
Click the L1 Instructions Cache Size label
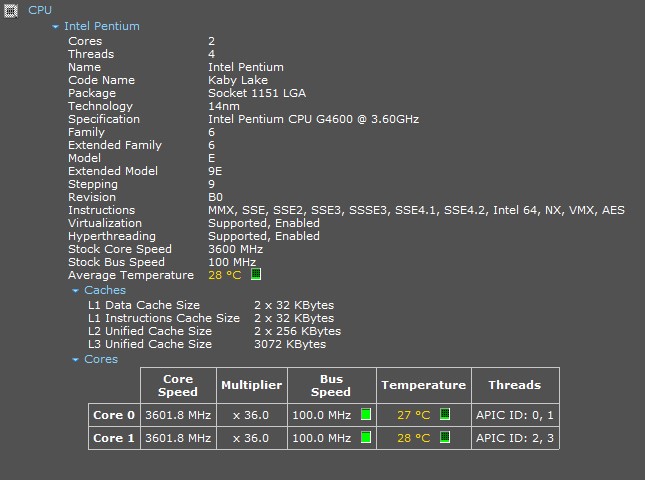coord(164,318)
